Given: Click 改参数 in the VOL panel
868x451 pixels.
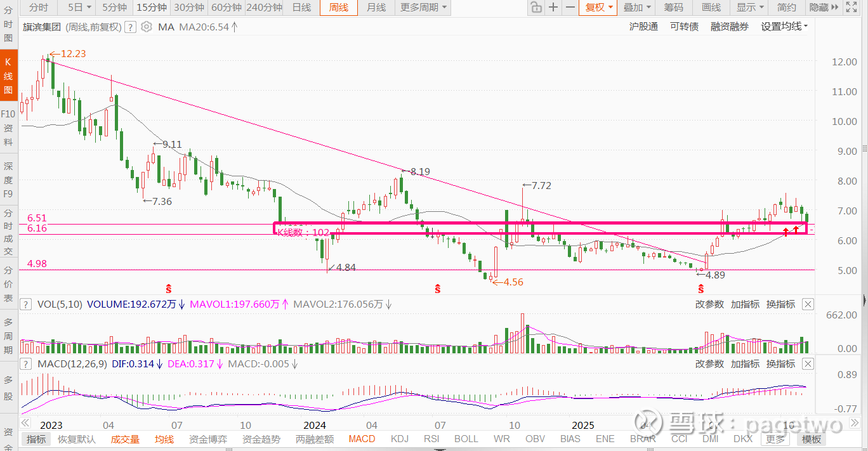Looking at the screenshot, I should tap(709, 304).
